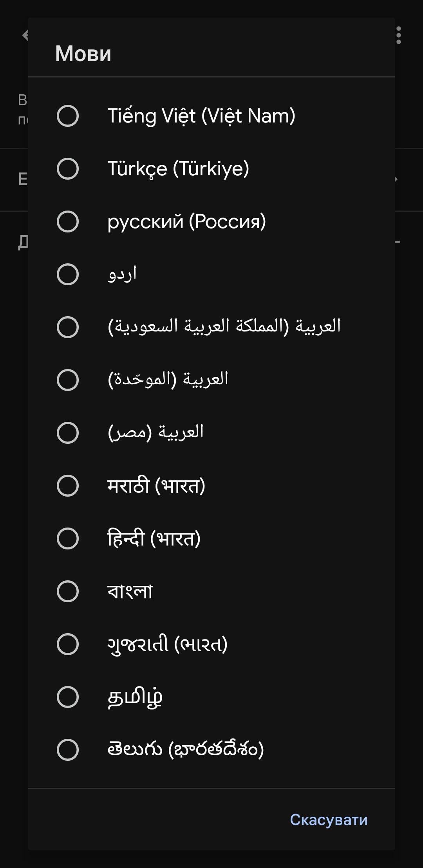Select the తెలుగు (భారతదేశం) radio button

click(68, 750)
